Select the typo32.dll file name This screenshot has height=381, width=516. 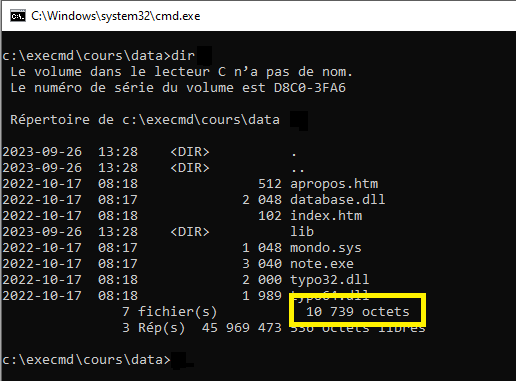pos(330,280)
